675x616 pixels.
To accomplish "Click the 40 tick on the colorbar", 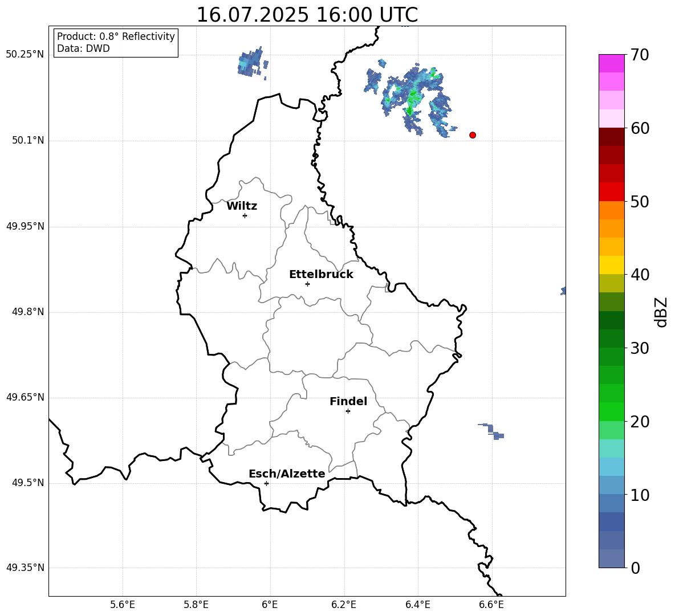I will point(640,275).
